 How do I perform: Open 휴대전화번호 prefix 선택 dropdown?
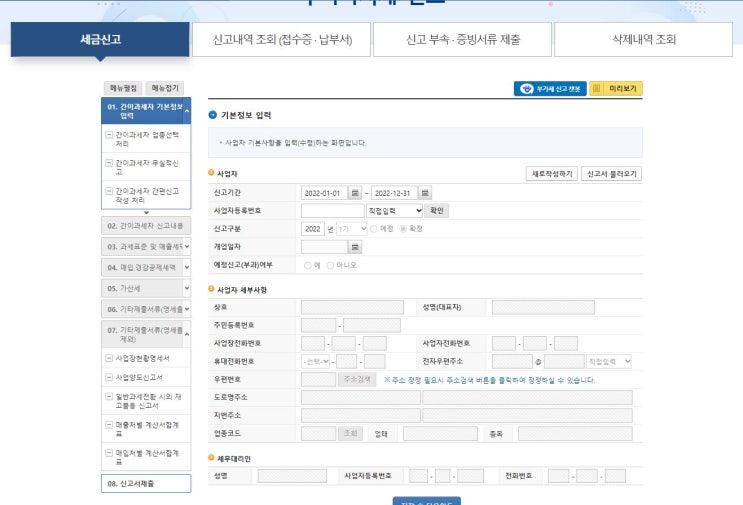coord(315,361)
